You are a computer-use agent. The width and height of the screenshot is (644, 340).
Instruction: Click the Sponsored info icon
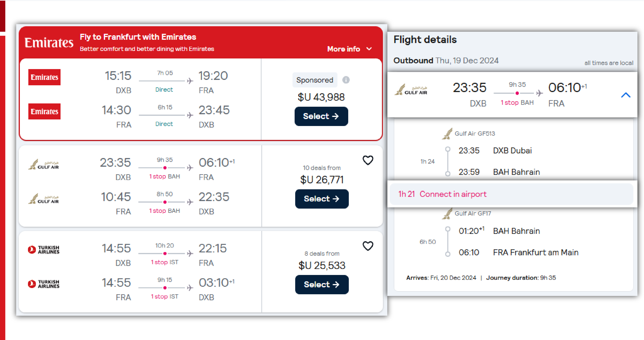tap(346, 80)
